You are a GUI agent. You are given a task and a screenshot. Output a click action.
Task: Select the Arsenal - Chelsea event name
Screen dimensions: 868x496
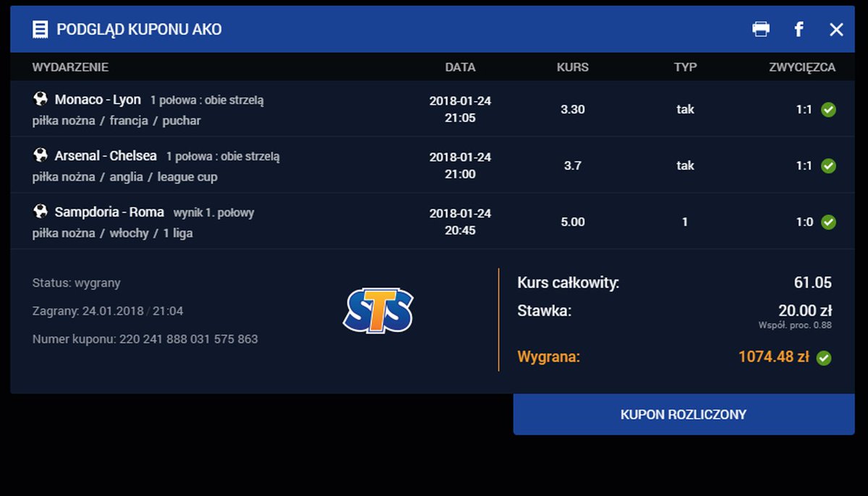pyautogui.click(x=106, y=156)
